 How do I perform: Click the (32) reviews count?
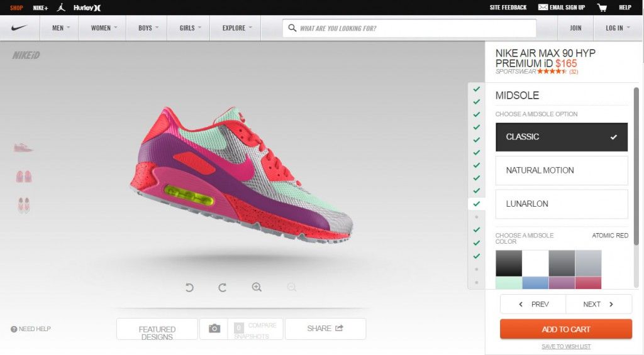click(x=574, y=72)
